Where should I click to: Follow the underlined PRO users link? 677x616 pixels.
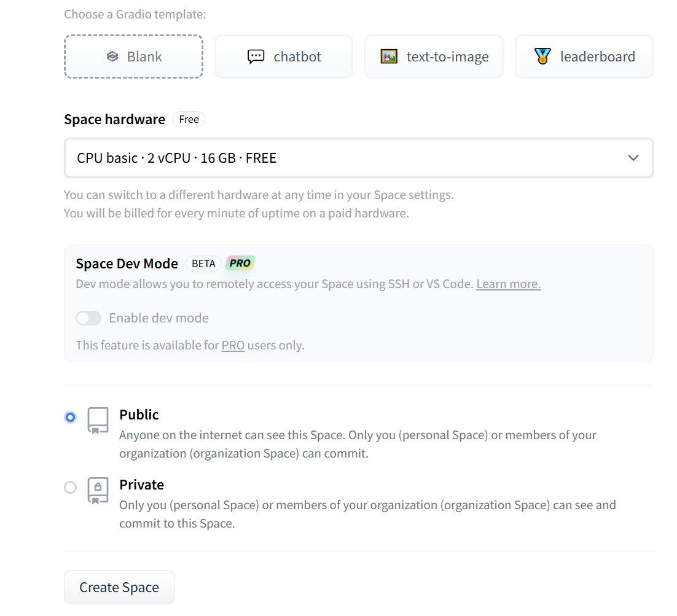(x=233, y=345)
